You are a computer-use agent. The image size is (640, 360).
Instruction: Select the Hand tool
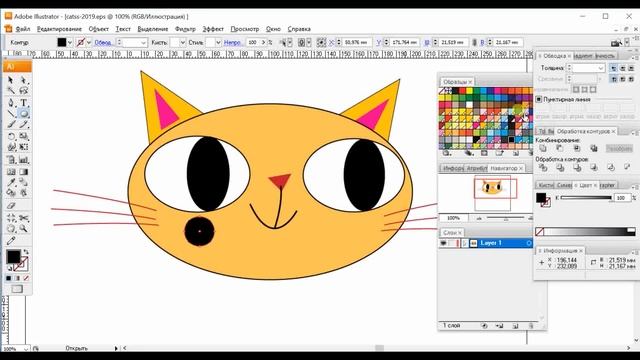point(11,229)
